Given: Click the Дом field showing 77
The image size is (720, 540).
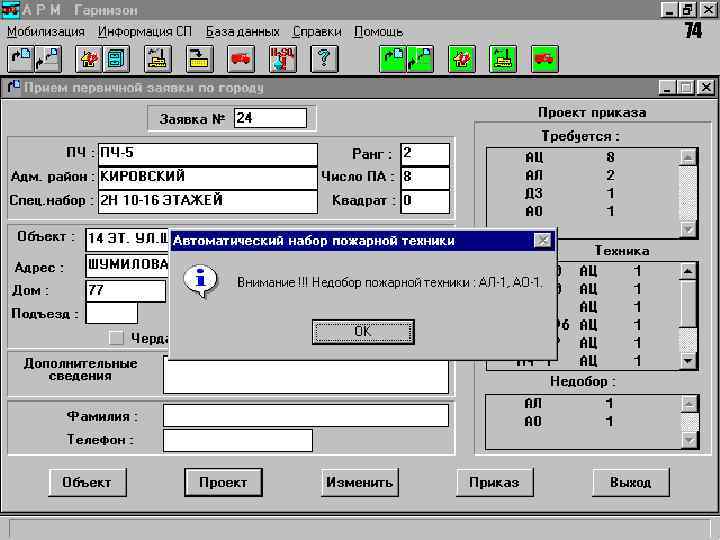Looking at the screenshot, I should point(125,291).
